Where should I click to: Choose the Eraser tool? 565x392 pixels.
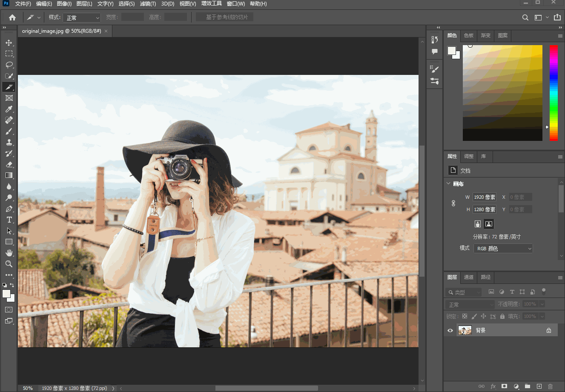pyautogui.click(x=9, y=164)
